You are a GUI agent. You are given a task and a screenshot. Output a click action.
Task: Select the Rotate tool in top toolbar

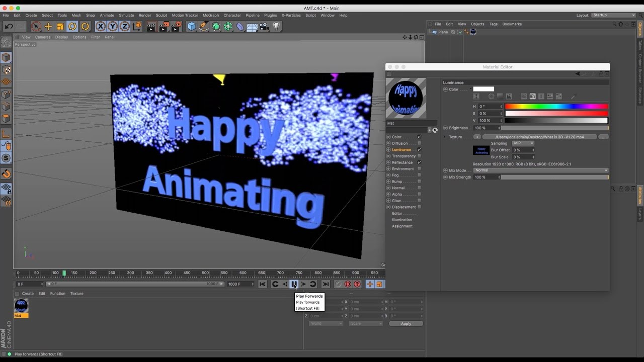pyautogui.click(x=72, y=26)
